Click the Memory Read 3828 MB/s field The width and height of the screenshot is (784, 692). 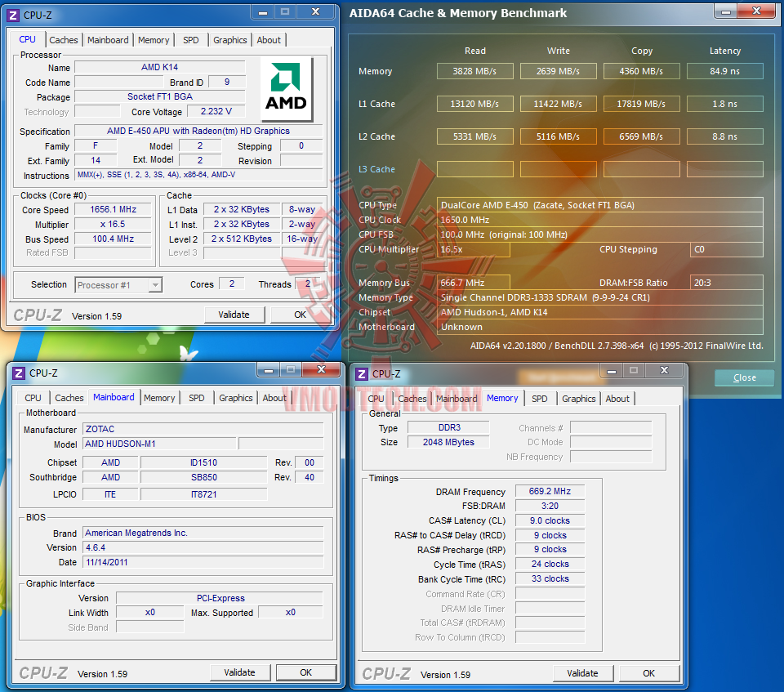tap(475, 72)
